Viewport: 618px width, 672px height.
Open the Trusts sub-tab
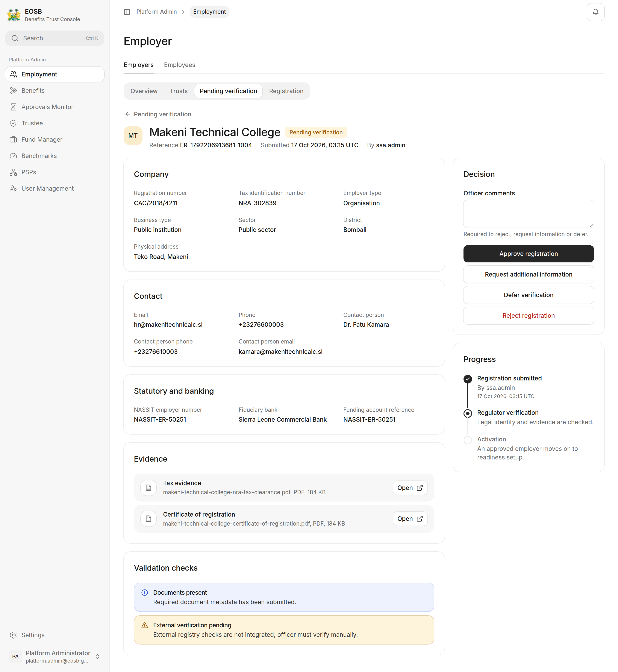pos(179,91)
